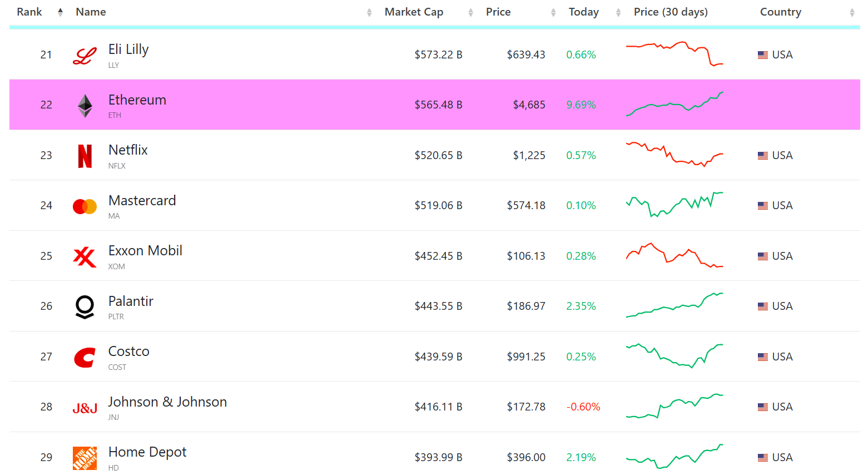Open the Mastercard company link

(142, 201)
